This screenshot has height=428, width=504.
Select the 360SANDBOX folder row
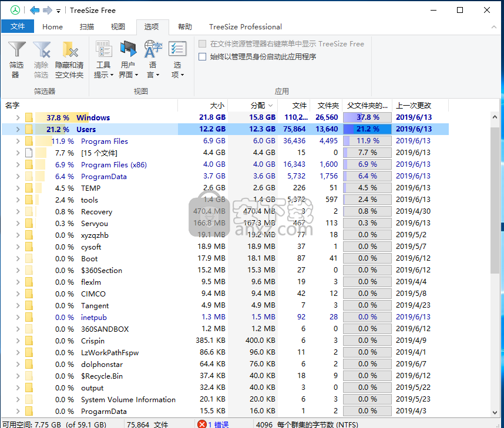[225, 329]
